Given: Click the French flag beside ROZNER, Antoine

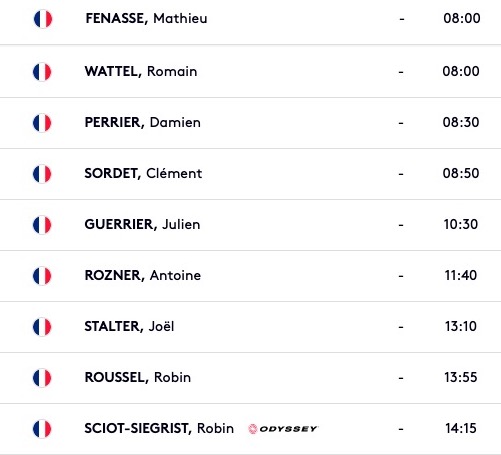Looking at the screenshot, I should (x=42, y=276).
